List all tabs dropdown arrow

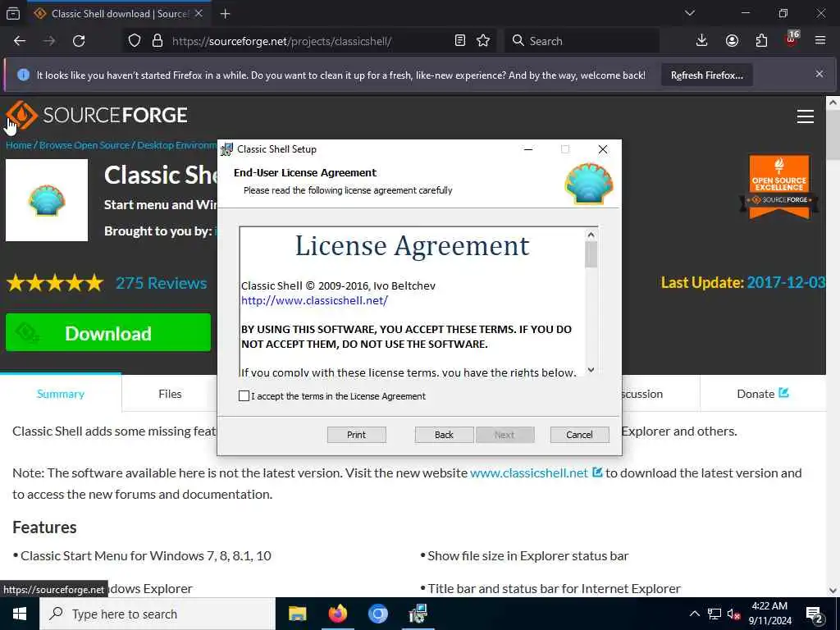689,13
